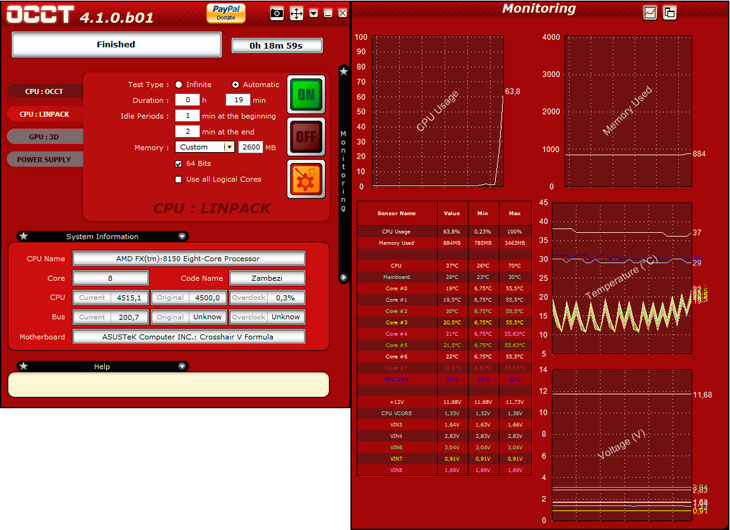Select the Mainboard sensor row
The image size is (730, 530).
(x=444, y=277)
